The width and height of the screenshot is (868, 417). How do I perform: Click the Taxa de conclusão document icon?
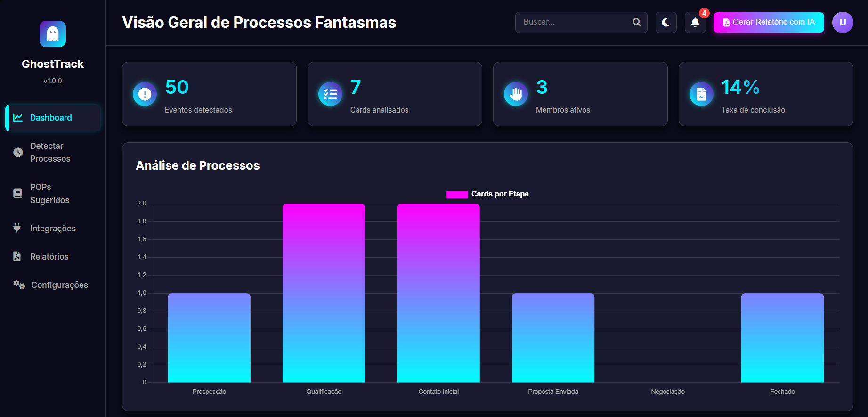(701, 94)
